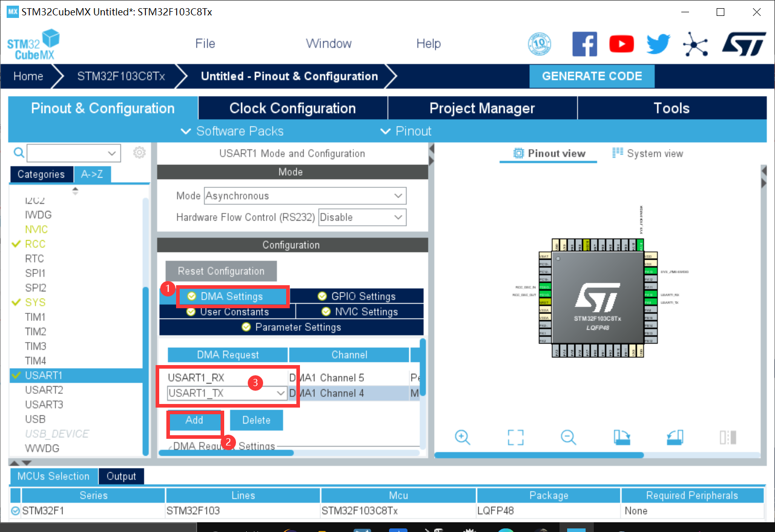Collapse the peripheral category list arrows

tap(75, 190)
